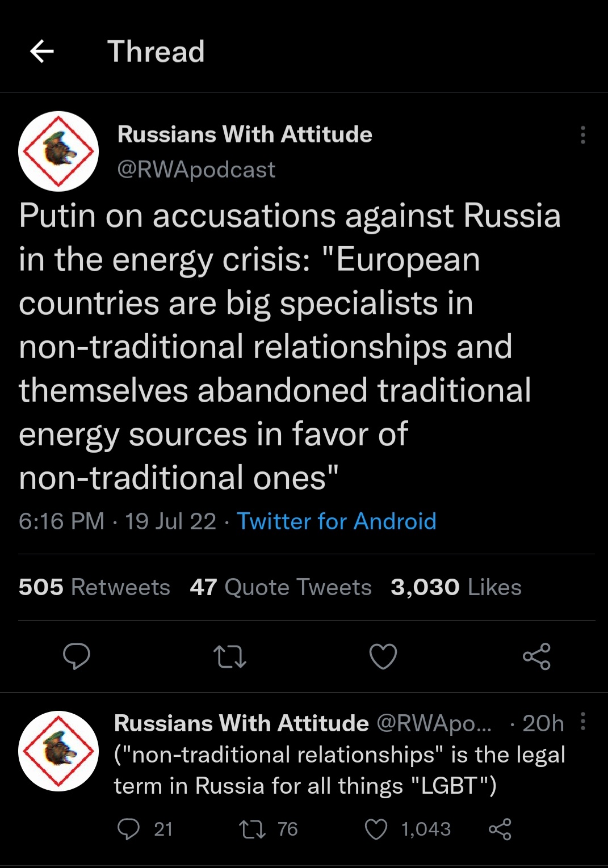Like the main tweet with the heart icon
The image size is (608, 868).
383,657
